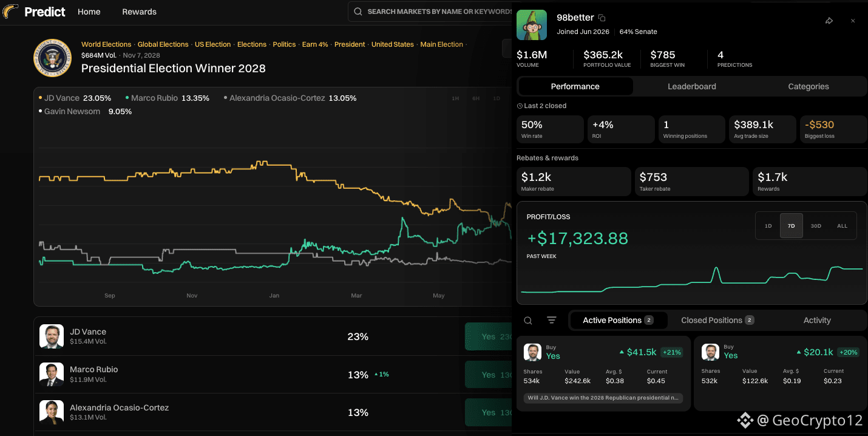Open the Activity tab
Viewport: 868px width, 436px height.
pyautogui.click(x=817, y=320)
